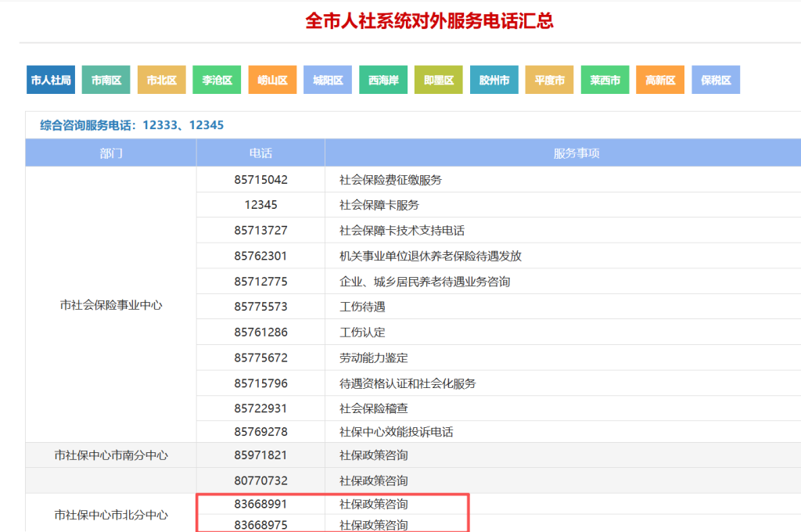Screen dimensions: 801x532
Task: Open the 保税区 tab
Action: click(x=716, y=80)
